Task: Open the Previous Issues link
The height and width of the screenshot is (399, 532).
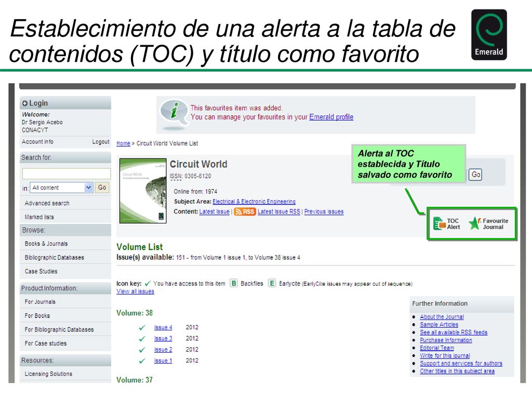Action: tap(324, 212)
